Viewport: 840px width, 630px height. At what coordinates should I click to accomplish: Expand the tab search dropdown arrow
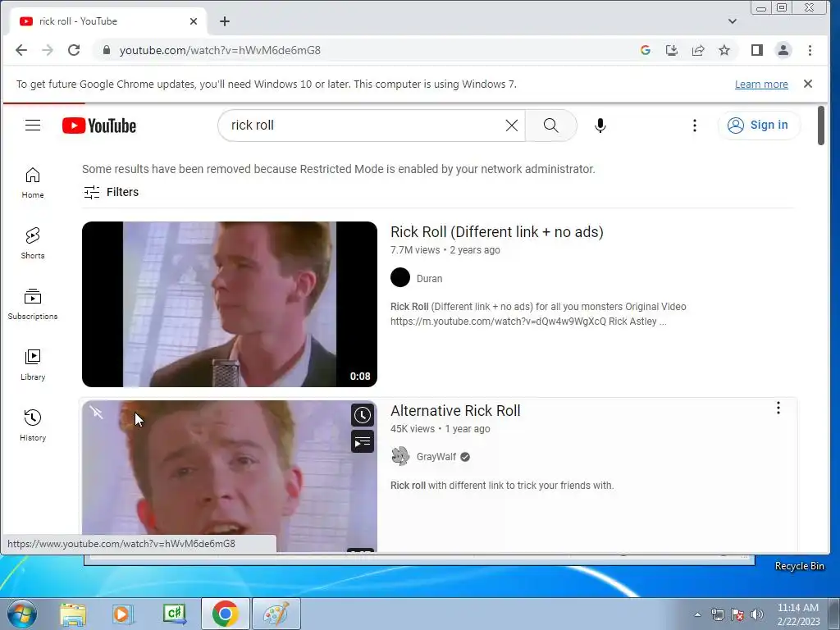733,21
